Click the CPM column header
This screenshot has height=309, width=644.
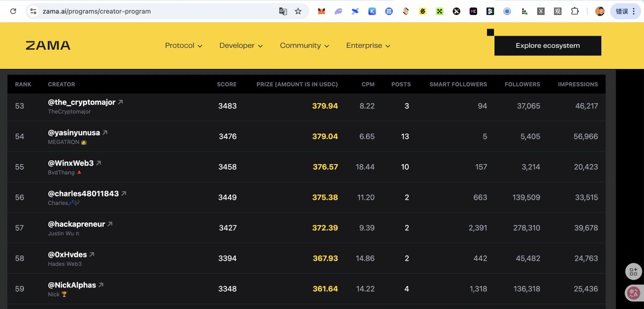click(368, 84)
